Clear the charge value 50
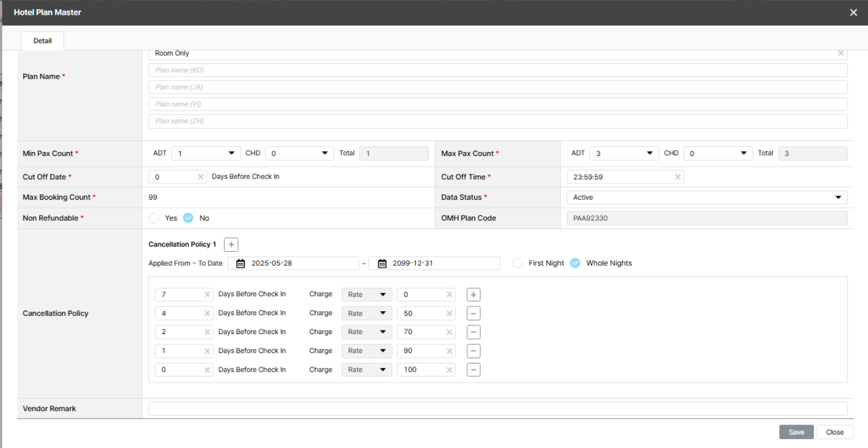 [449, 314]
